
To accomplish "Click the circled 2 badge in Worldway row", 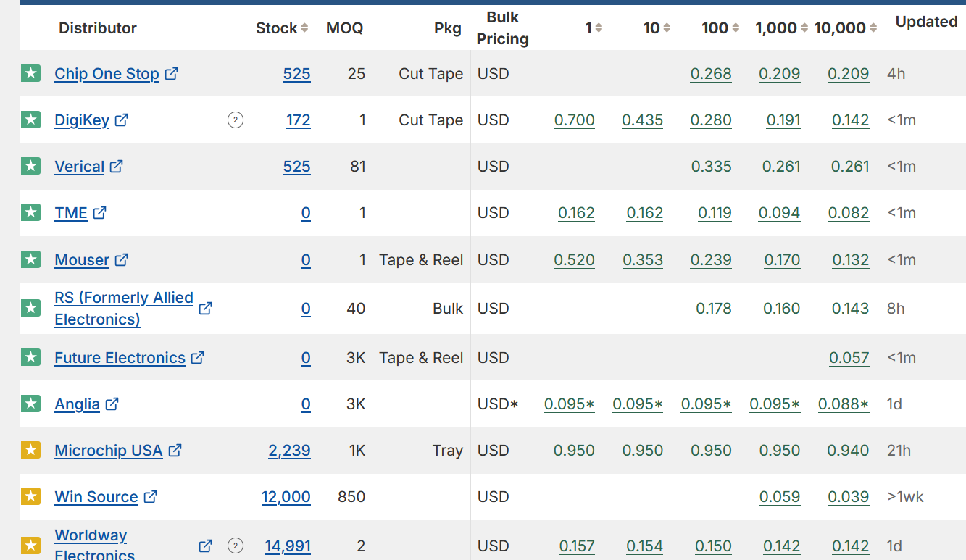I will click(235, 546).
